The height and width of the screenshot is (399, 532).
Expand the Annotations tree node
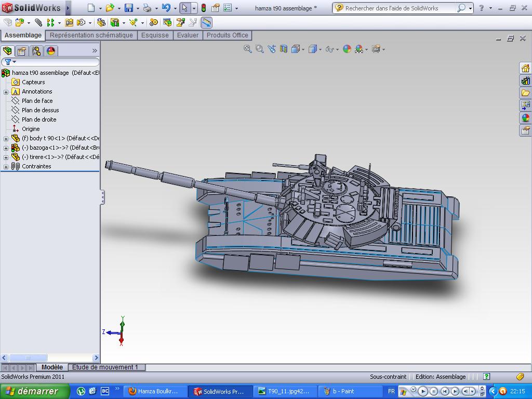pos(6,92)
